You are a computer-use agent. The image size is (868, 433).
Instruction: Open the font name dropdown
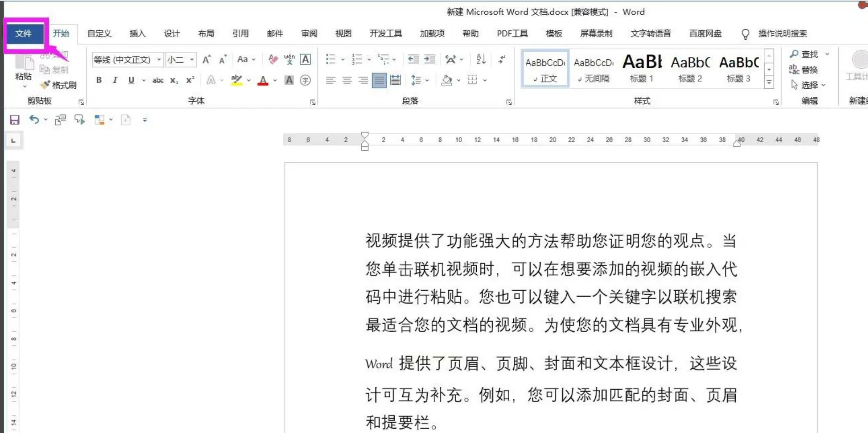coord(159,60)
